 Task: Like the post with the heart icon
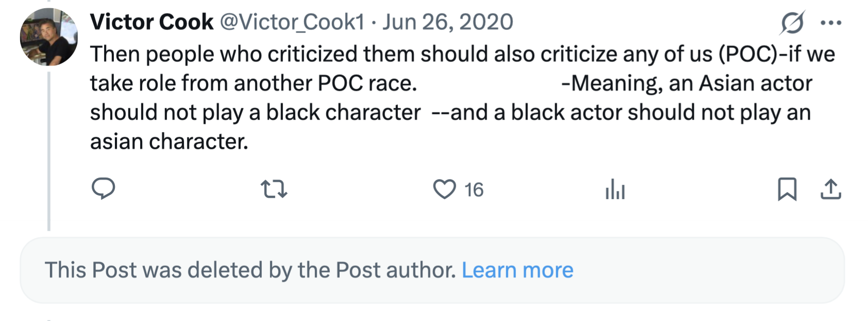click(x=444, y=189)
